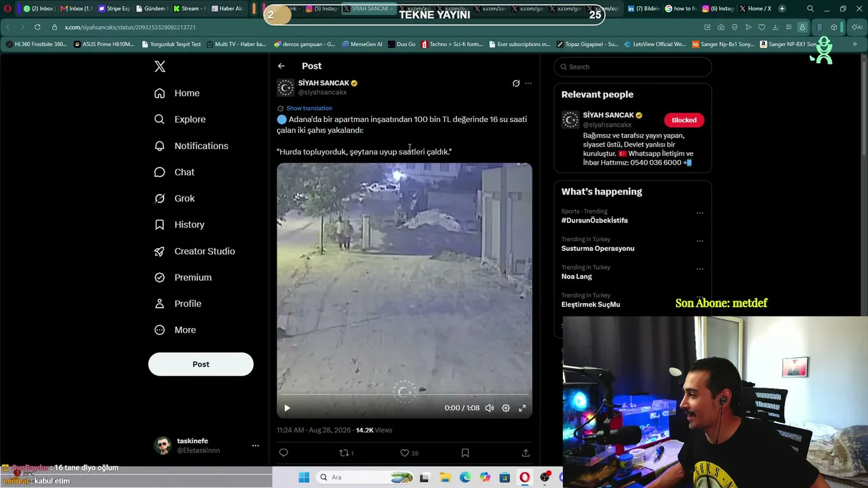The image size is (868, 488).
Task: Open the Susturma Operasyonu trend
Action: pyautogui.click(x=597, y=248)
